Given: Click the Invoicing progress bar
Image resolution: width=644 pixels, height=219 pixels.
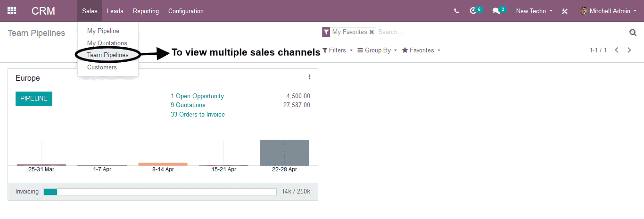Looking at the screenshot, I should click(160, 192).
